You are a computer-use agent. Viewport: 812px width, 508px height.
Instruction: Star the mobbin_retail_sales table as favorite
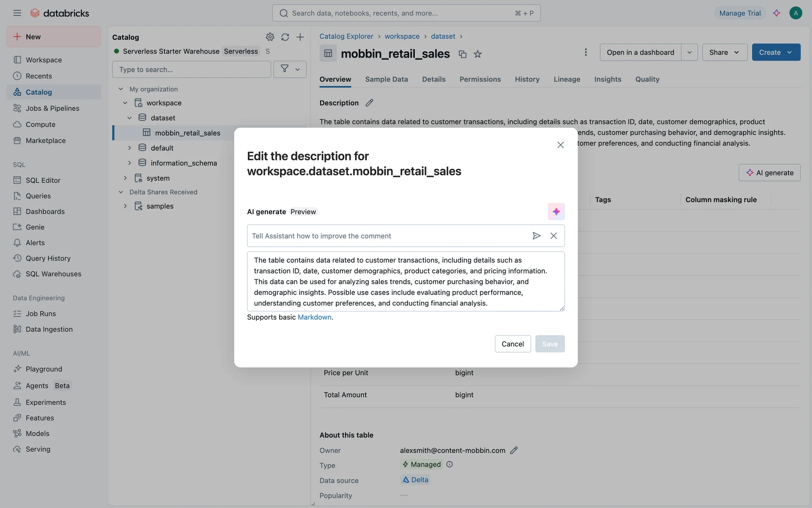click(x=477, y=54)
